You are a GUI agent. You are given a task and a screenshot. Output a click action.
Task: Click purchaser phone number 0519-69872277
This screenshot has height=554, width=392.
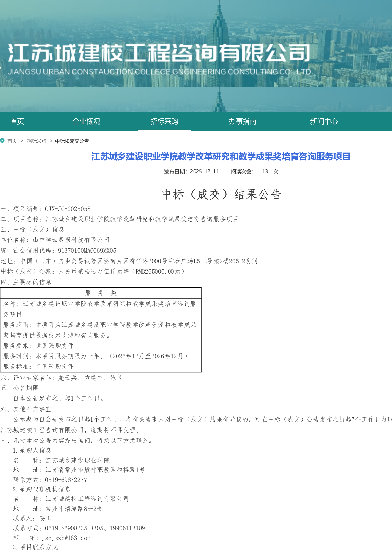coord(66,480)
